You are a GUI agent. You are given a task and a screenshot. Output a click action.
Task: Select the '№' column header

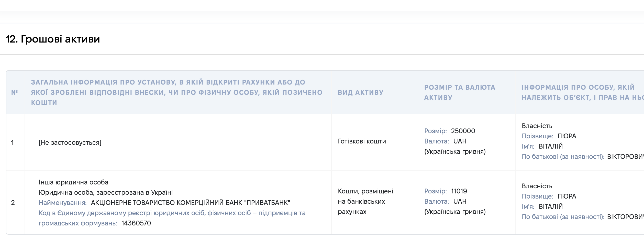(x=15, y=92)
